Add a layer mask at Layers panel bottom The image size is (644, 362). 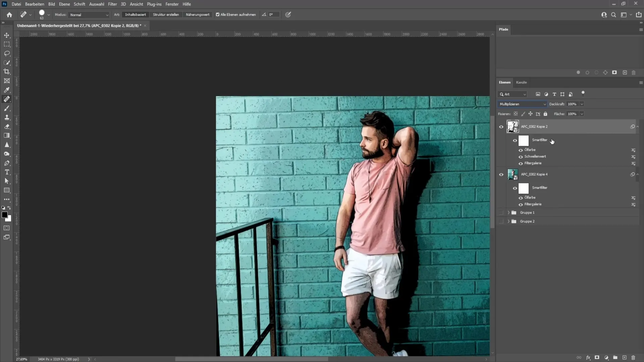tap(597, 358)
